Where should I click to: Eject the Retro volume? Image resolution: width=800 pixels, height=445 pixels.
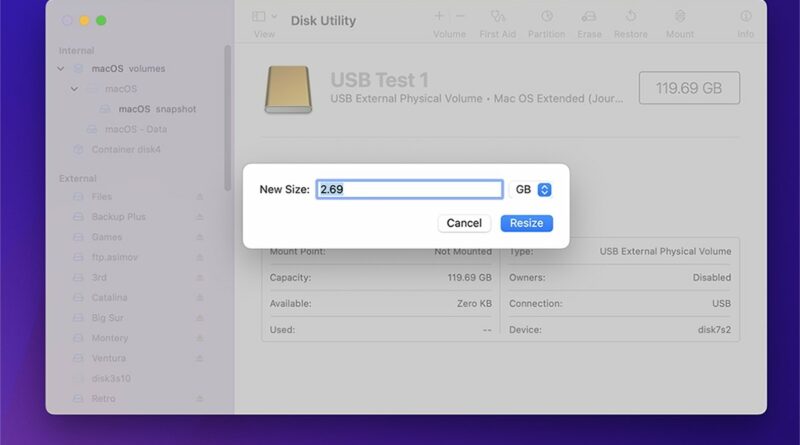point(200,399)
